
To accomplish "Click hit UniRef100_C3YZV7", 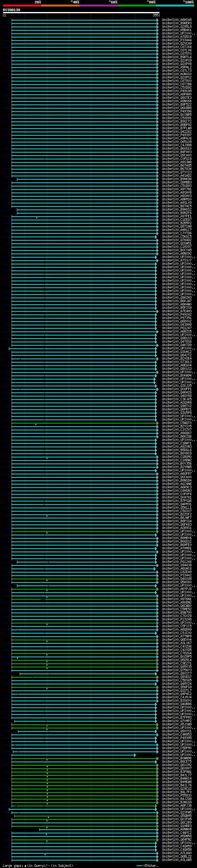I will coord(177,430).
